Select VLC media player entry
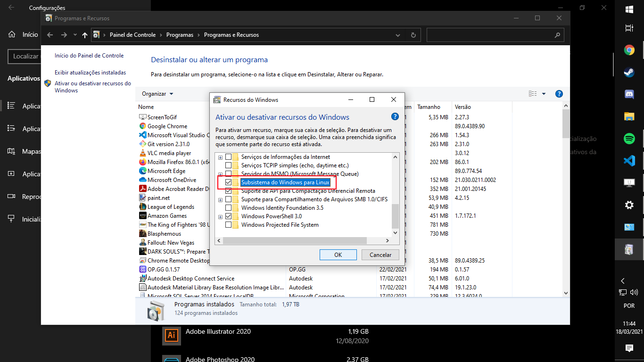Viewport: 644px width, 362px height. (169, 153)
